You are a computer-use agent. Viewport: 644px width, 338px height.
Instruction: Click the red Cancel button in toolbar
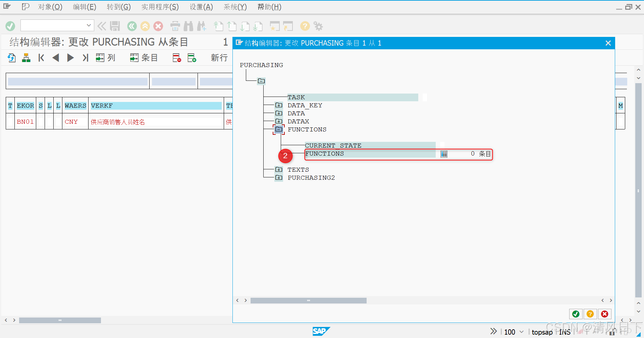click(x=158, y=26)
